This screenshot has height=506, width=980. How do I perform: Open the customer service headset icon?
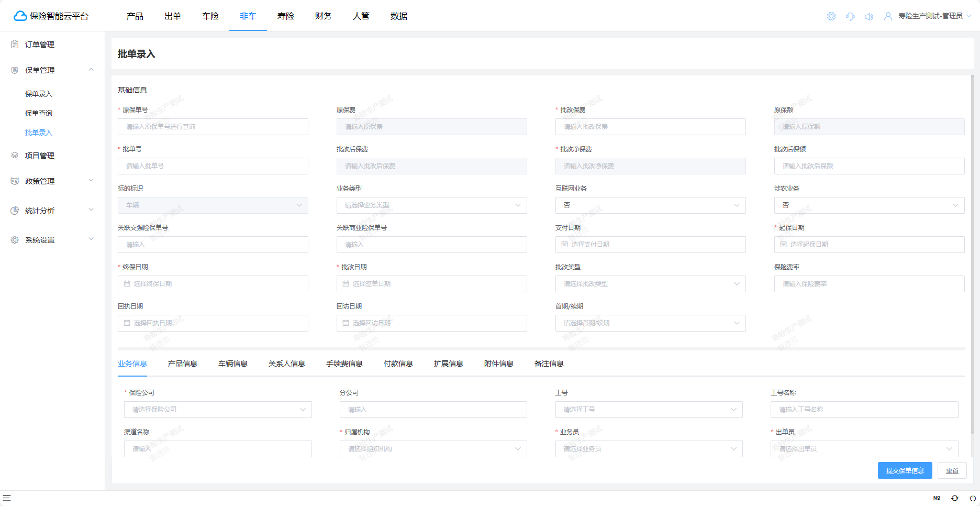(x=850, y=16)
